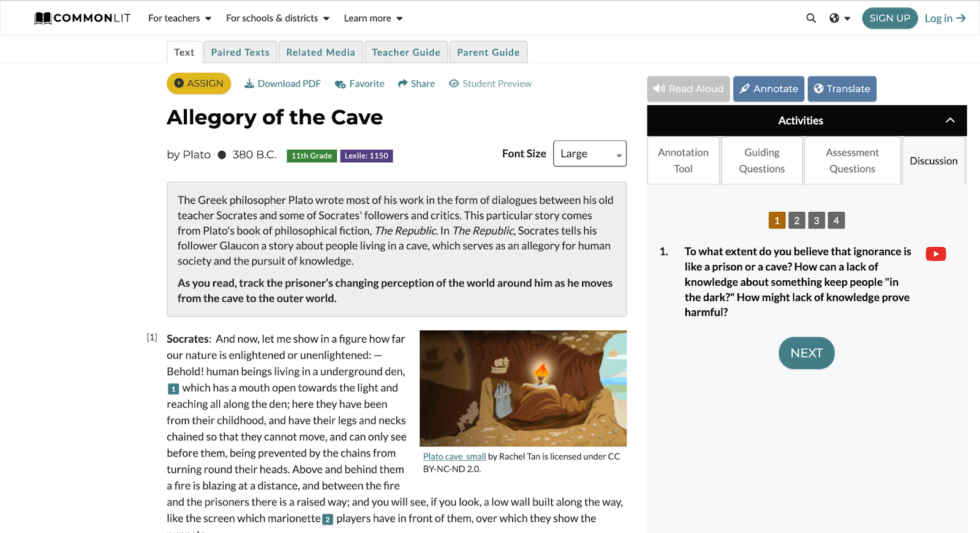Open the Assessment Questions tab
The width and height of the screenshot is (980, 533).
[x=852, y=160]
